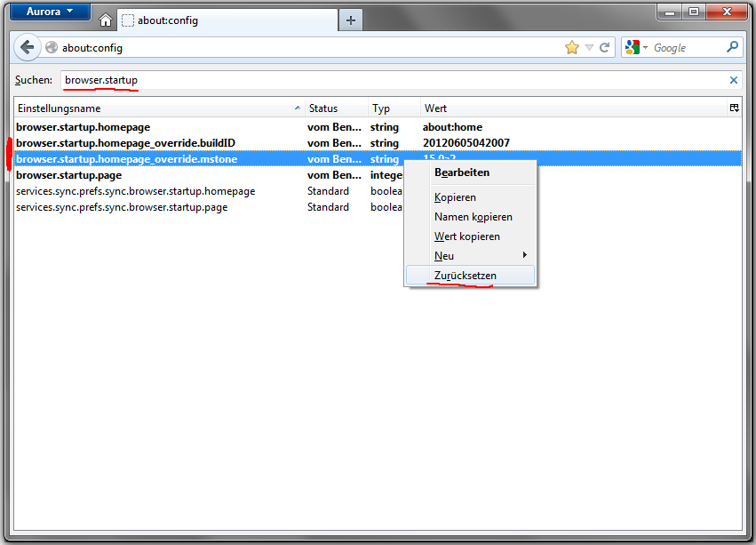
Task: Choose Wert kopieren menu entry
Action: coord(471,236)
